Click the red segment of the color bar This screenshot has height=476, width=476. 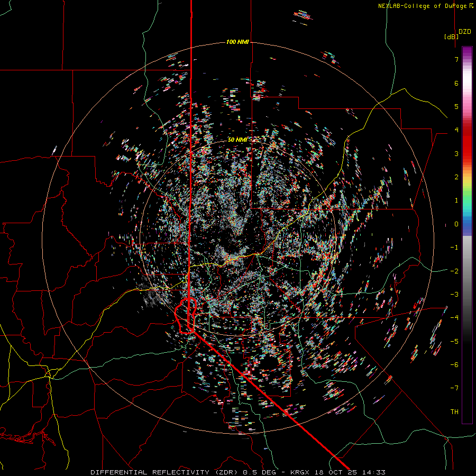click(467, 143)
